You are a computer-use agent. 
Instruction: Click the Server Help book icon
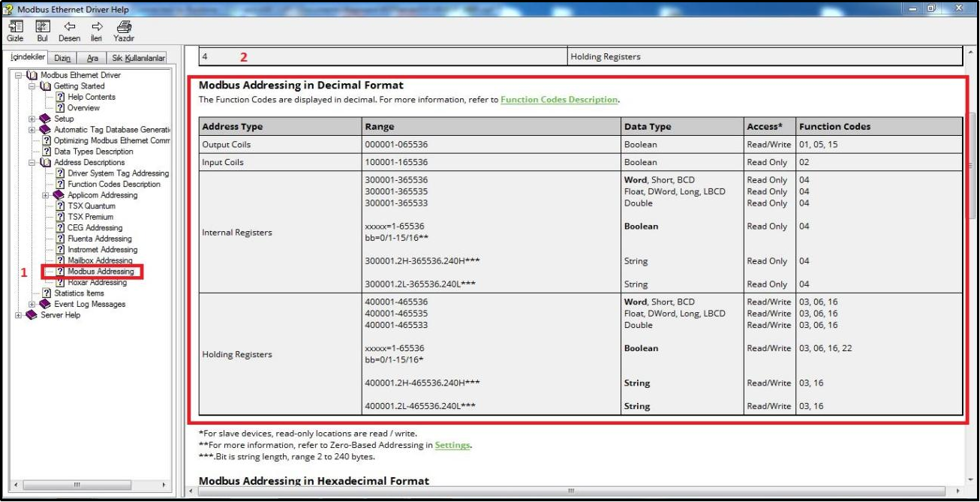pos(32,315)
